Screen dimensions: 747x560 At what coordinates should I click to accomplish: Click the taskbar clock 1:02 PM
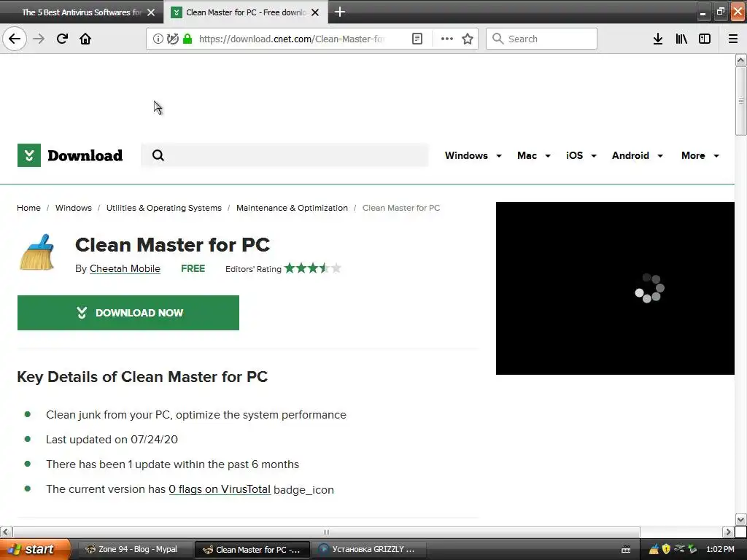pyautogui.click(x=720, y=549)
